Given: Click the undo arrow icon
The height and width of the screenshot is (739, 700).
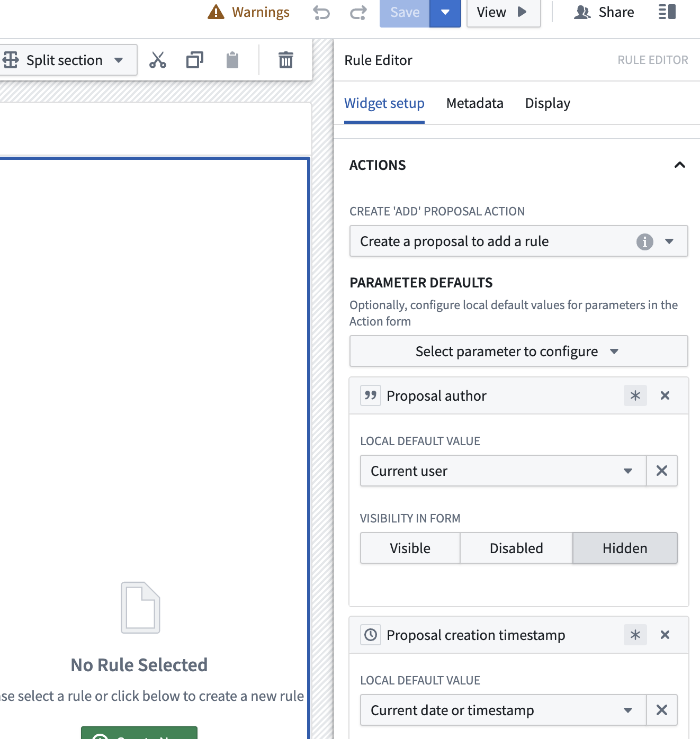Looking at the screenshot, I should click(321, 12).
